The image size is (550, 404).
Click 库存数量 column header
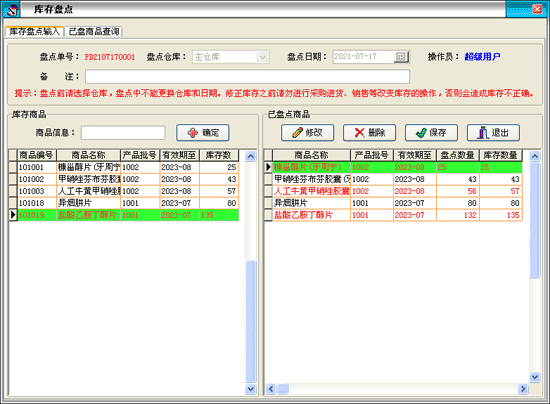[501, 155]
